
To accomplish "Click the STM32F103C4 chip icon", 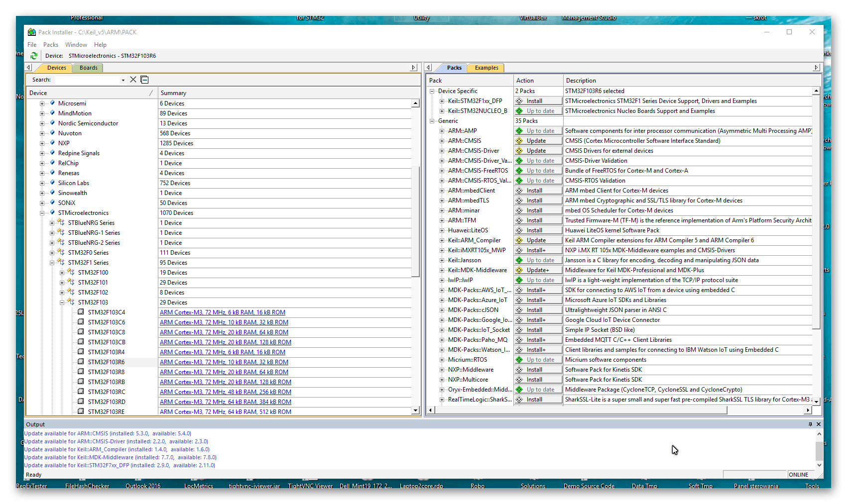I will pos(81,312).
